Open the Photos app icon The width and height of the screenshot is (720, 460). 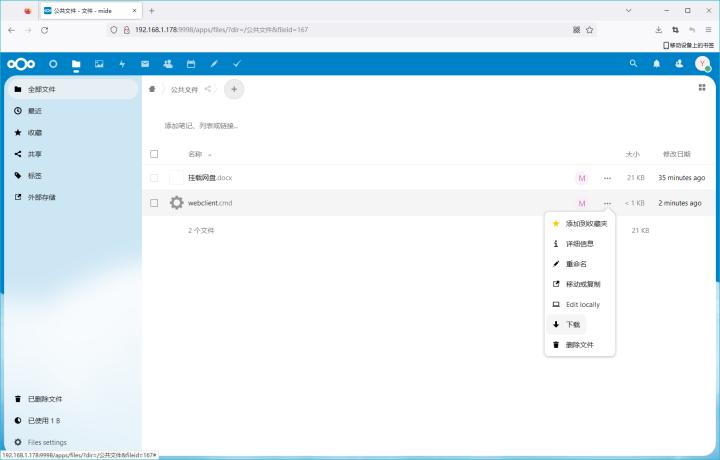point(99,64)
